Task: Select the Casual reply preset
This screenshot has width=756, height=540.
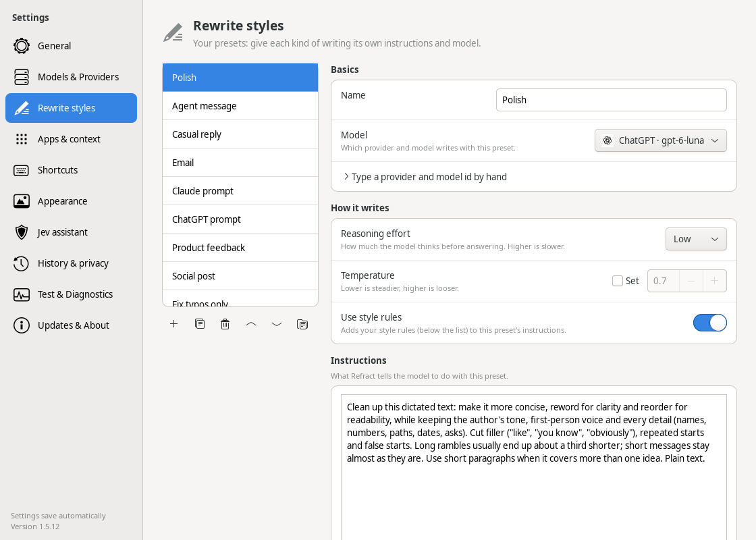Action: point(240,134)
